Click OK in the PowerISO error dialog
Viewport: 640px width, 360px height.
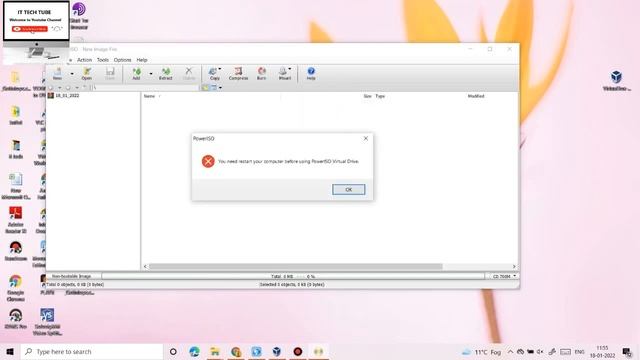coord(349,189)
